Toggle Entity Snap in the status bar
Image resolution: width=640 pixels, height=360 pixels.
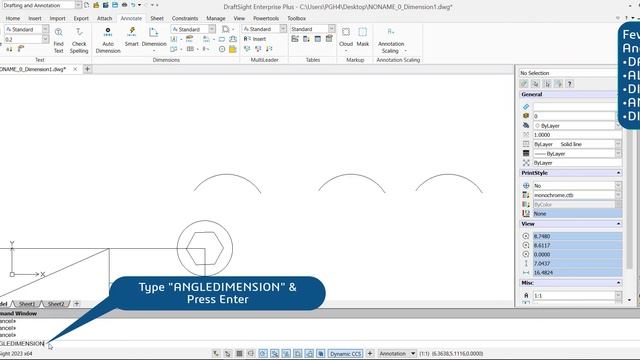[275, 353]
